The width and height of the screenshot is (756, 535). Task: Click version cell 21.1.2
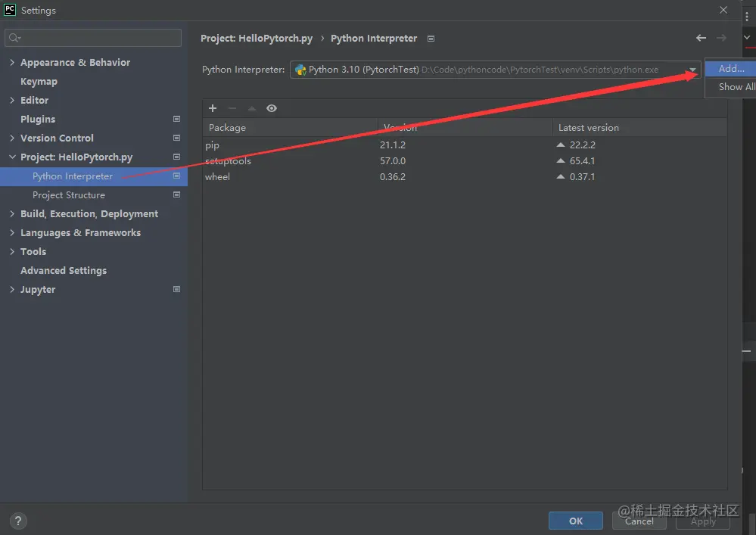point(393,145)
